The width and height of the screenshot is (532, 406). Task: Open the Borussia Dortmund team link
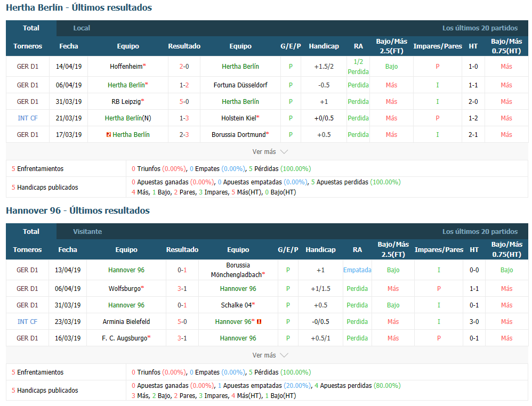pos(239,135)
